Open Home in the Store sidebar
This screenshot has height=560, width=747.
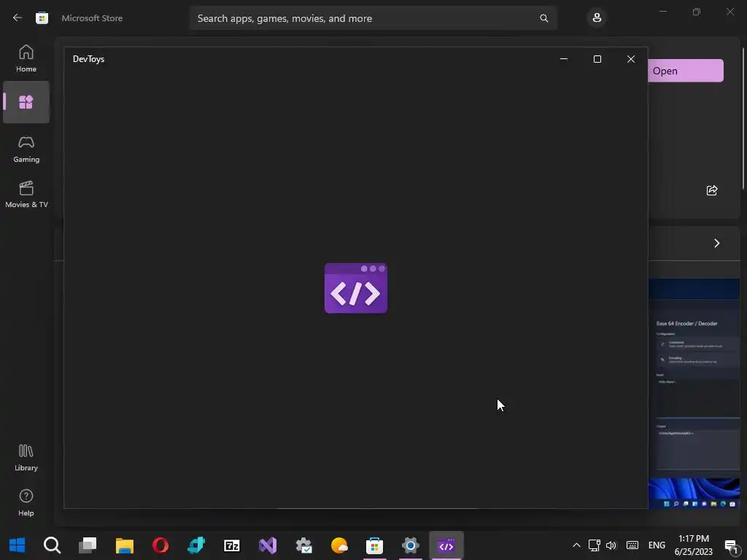(x=26, y=58)
